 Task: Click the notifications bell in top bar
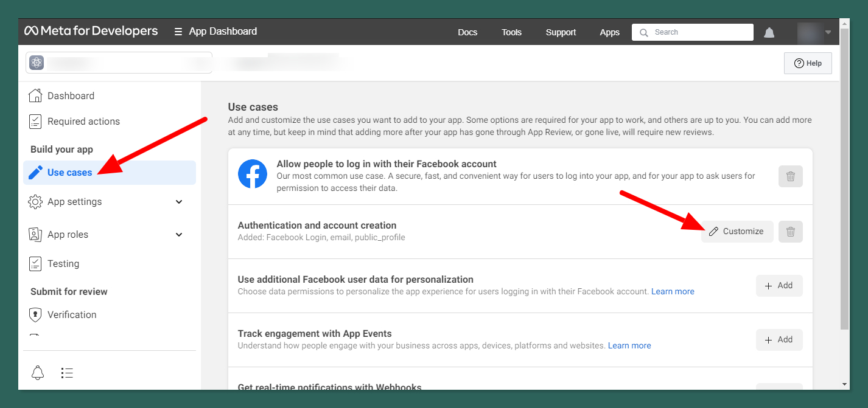click(x=769, y=33)
